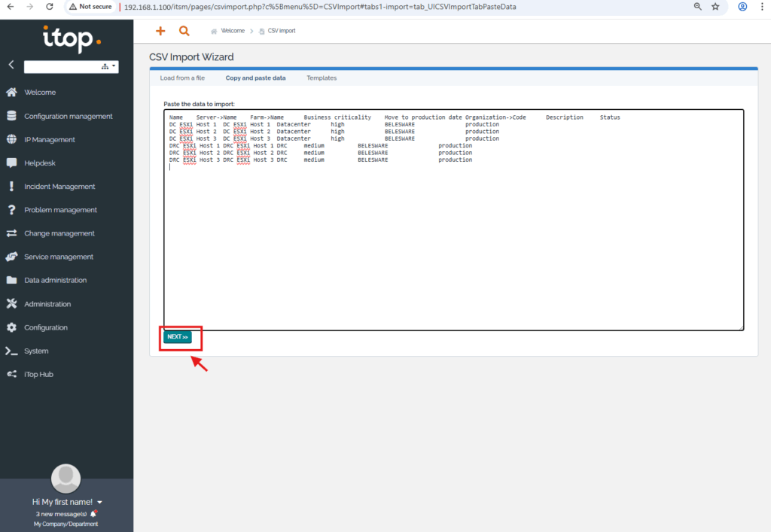
Task: Open the IP Management globe menu
Action: pos(49,139)
